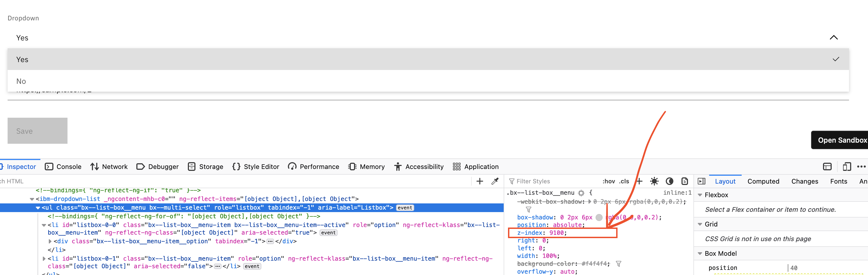The height and width of the screenshot is (275, 868).
Task: Collapse the selected ul listbox node
Action: click(x=38, y=208)
